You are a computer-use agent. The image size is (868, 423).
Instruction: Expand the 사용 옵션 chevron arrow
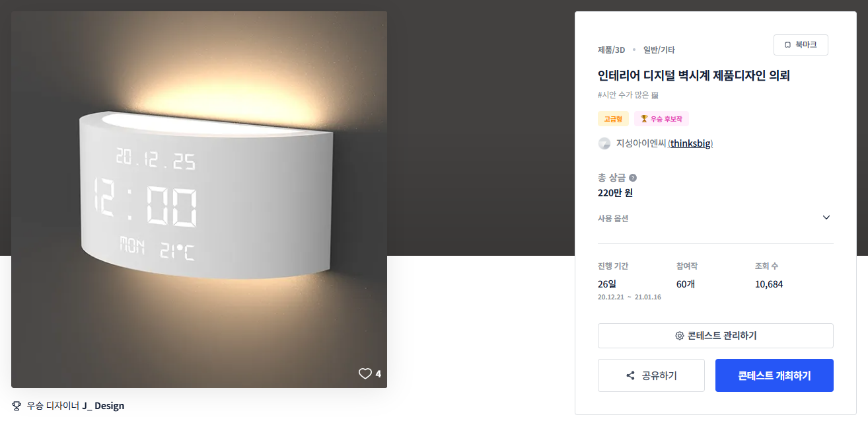(x=826, y=218)
